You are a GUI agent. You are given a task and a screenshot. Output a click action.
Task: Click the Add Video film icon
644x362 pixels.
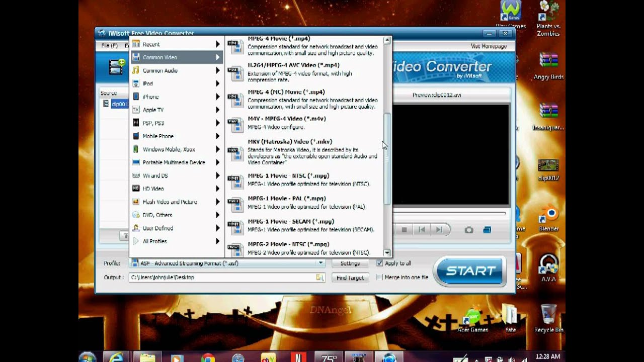pos(117,66)
